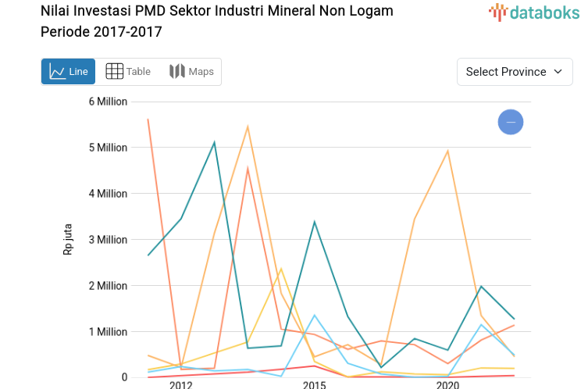Click the 2015 x-axis label

[x=314, y=385]
